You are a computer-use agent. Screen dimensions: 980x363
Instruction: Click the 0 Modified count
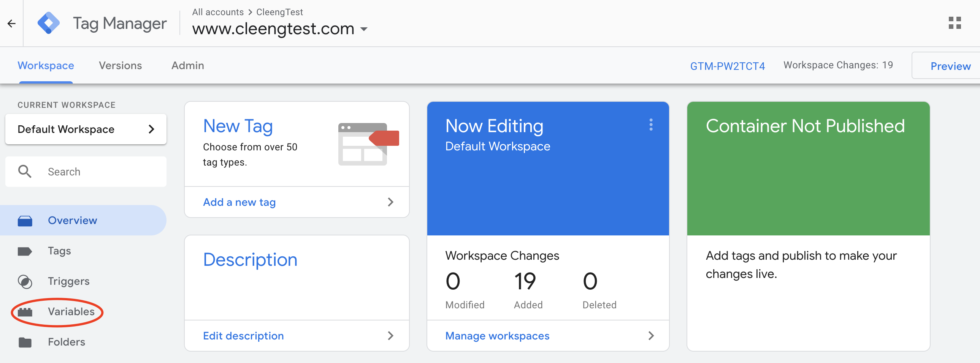(453, 282)
